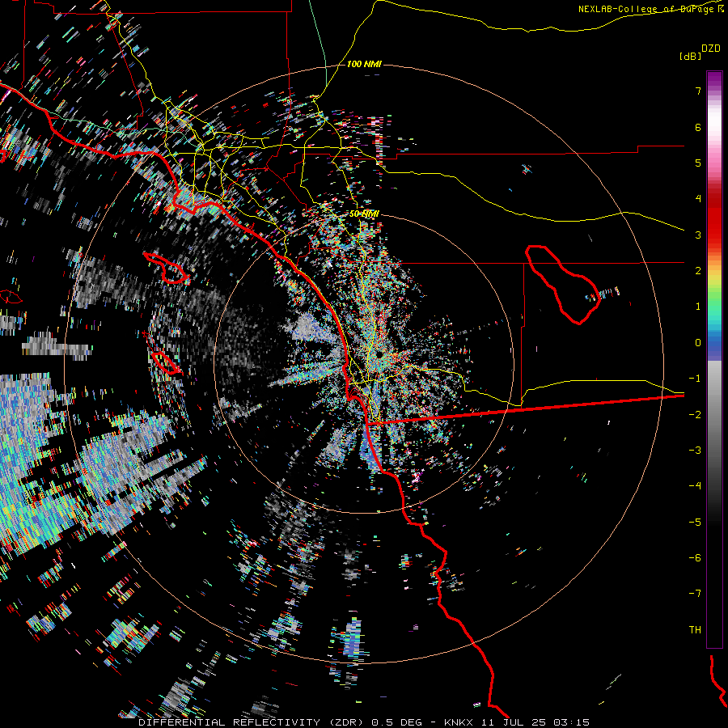Screen dimensions: 728x728
Task: Click the 2 value on the color scale
Action: point(698,271)
